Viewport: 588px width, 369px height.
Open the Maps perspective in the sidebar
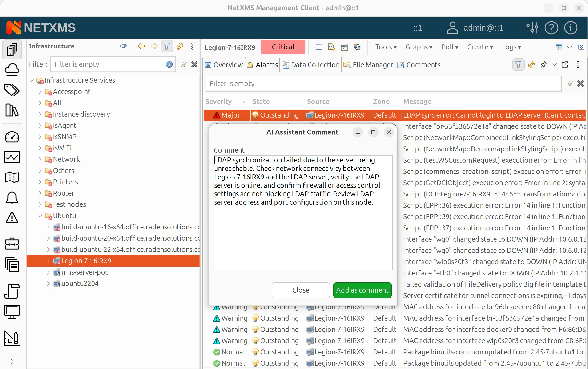click(12, 177)
